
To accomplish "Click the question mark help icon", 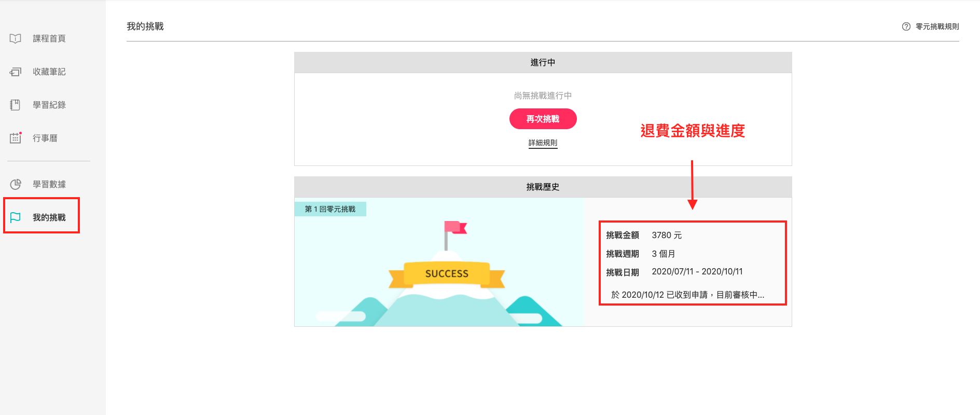I will tap(906, 26).
